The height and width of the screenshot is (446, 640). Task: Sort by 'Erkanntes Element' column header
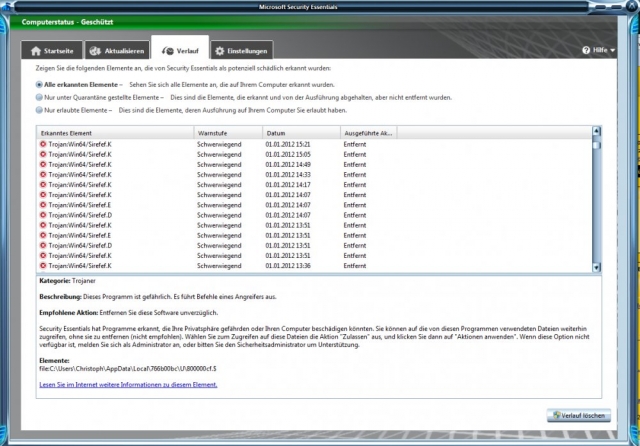(x=115, y=133)
